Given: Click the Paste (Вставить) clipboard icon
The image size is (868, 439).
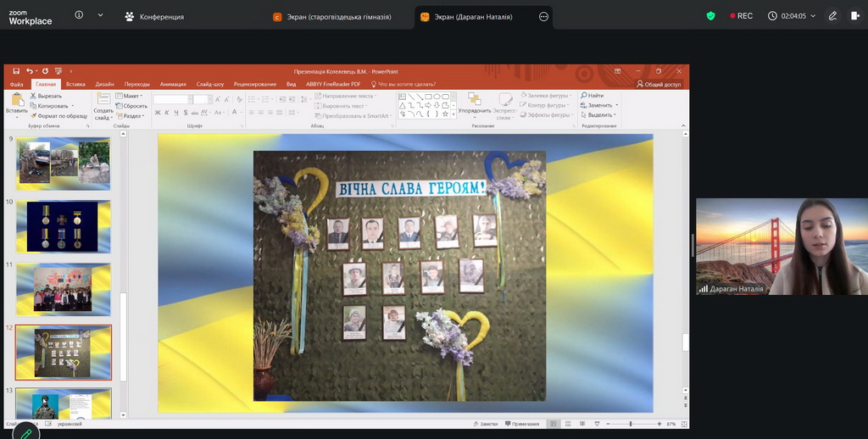Looking at the screenshot, I should click(17, 102).
